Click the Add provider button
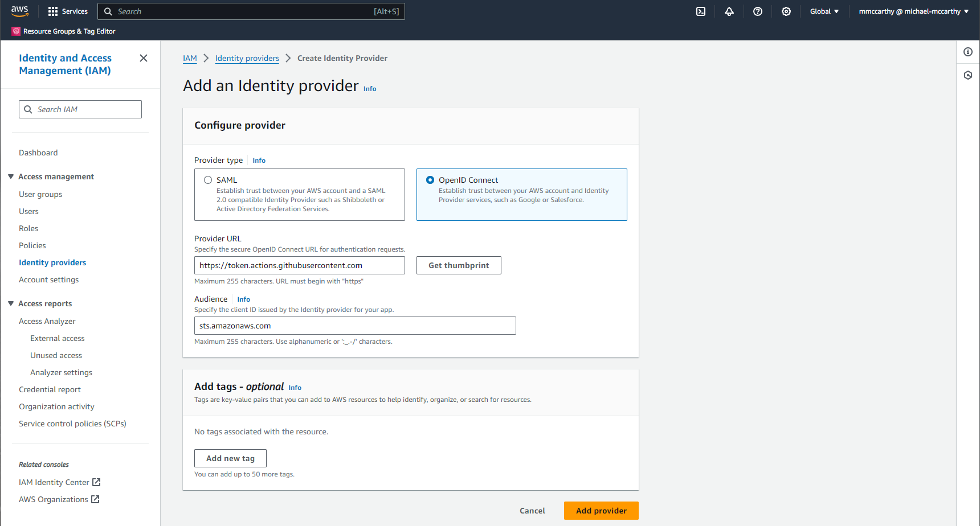The width and height of the screenshot is (980, 526). (x=601, y=511)
